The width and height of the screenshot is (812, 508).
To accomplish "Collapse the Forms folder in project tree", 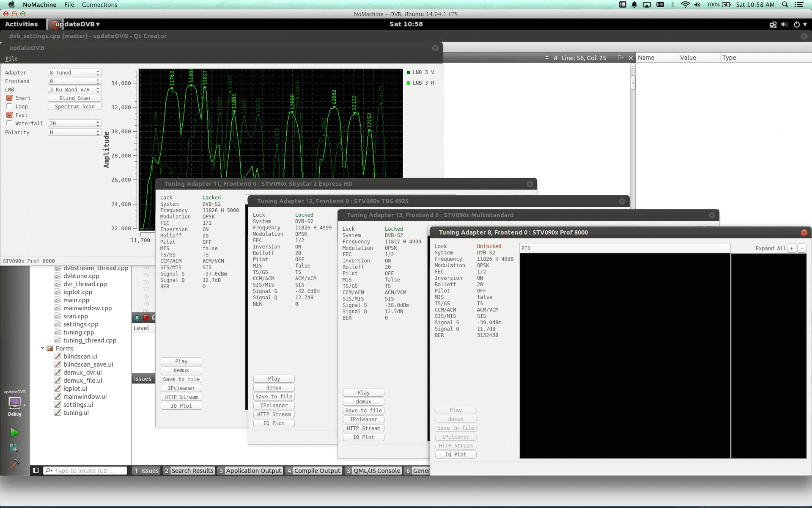I will pyautogui.click(x=42, y=348).
